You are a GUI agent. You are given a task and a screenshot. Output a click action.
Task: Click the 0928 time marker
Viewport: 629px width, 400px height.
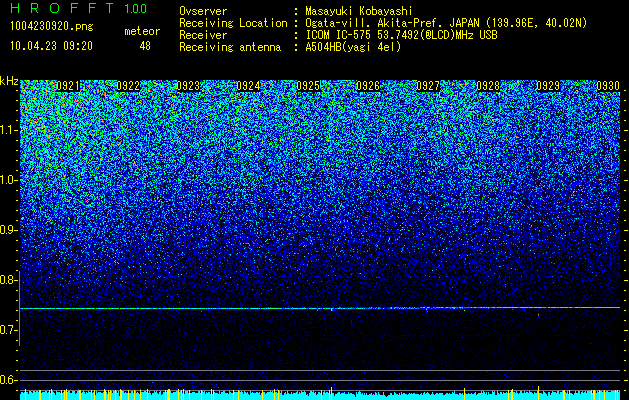(x=488, y=86)
